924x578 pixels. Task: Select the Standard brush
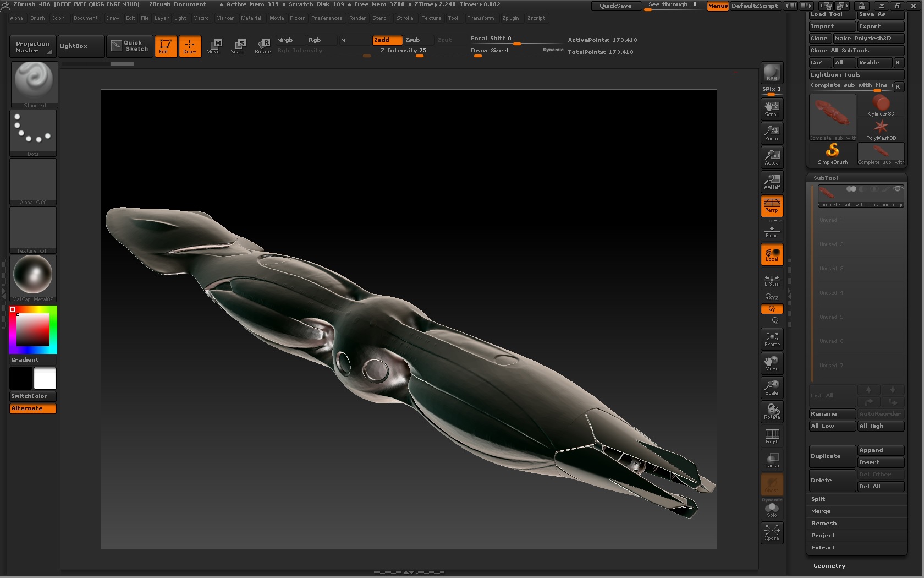(x=33, y=83)
